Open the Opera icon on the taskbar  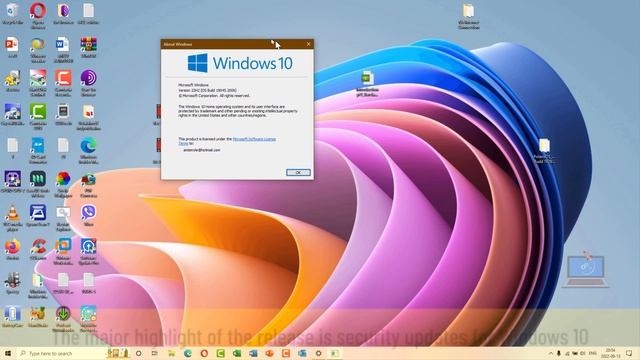204,353
